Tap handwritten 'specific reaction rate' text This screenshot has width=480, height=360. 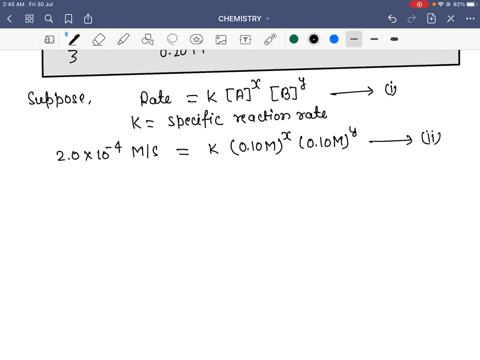coord(247,118)
